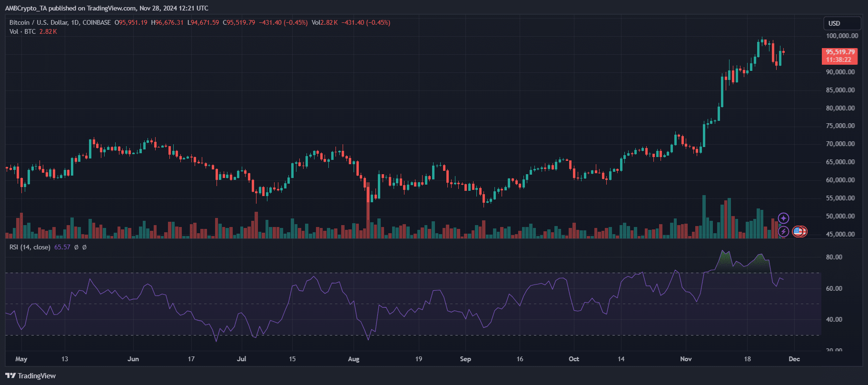Click the May label on time axis

pos(21,359)
